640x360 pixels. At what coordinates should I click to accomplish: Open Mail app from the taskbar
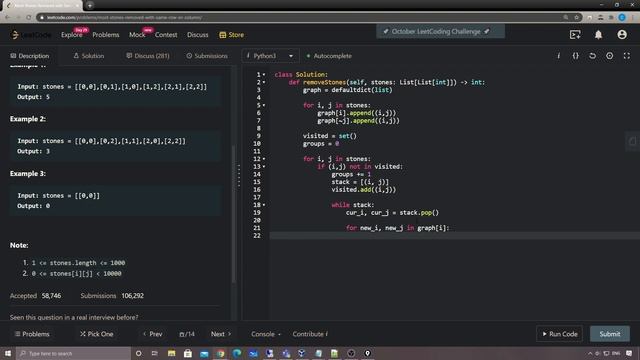click(x=204, y=353)
